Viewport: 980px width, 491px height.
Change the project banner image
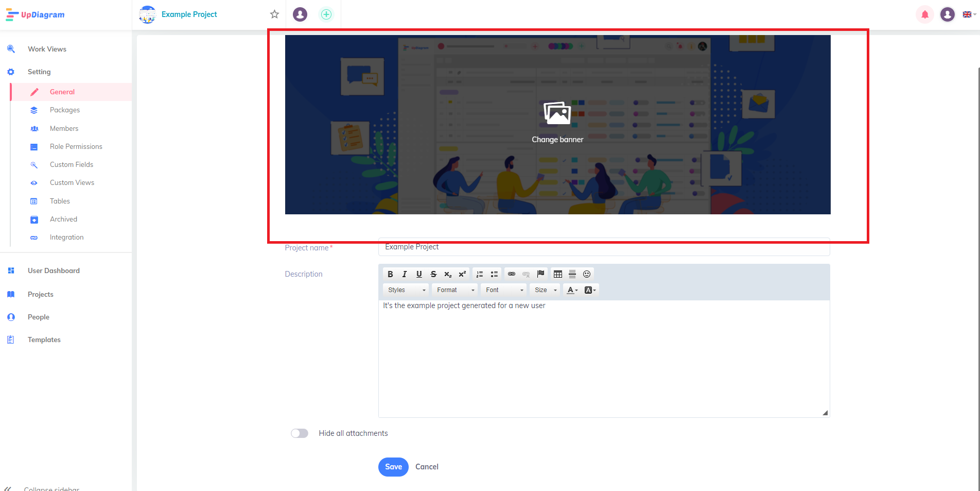[x=557, y=124]
